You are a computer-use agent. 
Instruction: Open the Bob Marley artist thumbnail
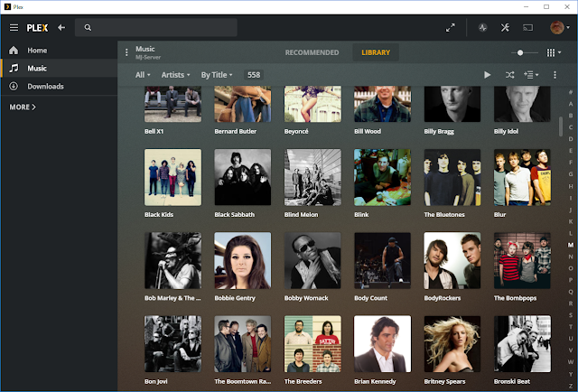[172, 260]
